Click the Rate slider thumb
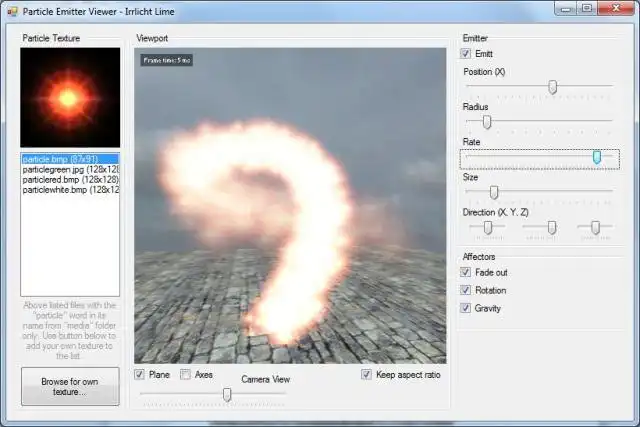This screenshot has width=640, height=427. click(x=597, y=157)
